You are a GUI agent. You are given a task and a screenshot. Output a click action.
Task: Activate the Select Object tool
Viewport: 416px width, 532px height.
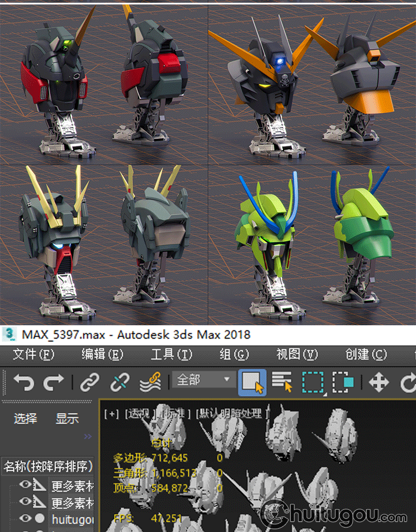252,382
